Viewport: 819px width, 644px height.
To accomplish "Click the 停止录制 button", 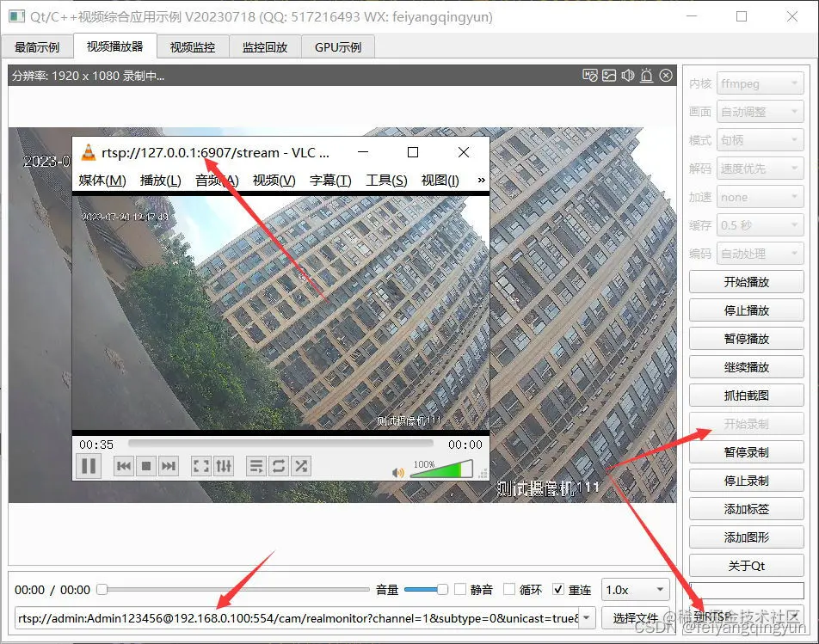I will (747, 481).
